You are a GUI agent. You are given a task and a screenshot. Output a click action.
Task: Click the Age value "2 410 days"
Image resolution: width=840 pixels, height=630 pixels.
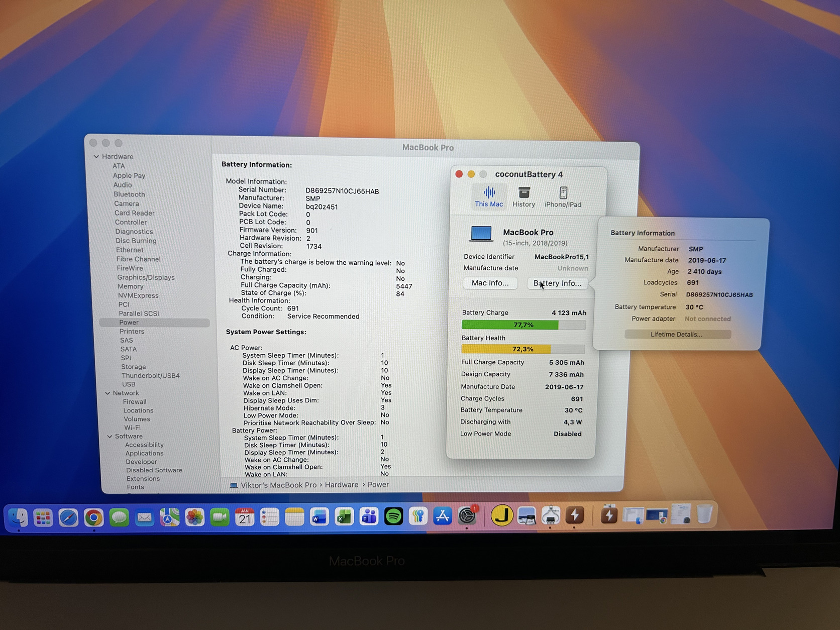pyautogui.click(x=704, y=272)
